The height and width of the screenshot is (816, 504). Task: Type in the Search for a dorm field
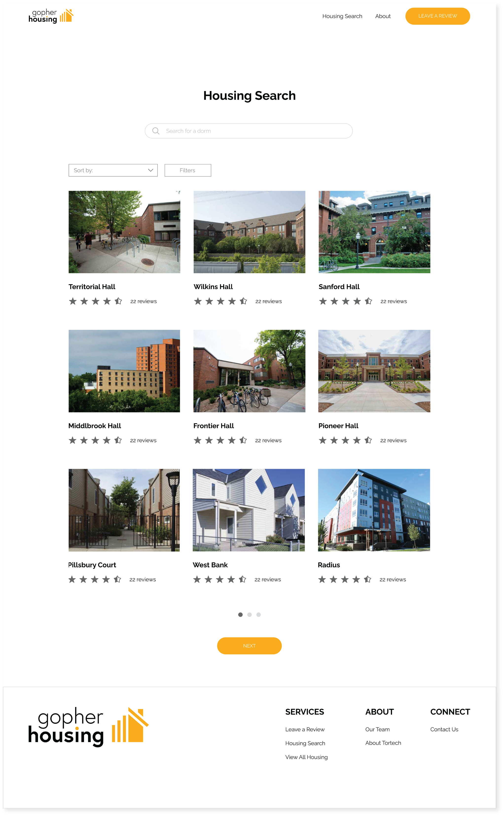[253, 131]
